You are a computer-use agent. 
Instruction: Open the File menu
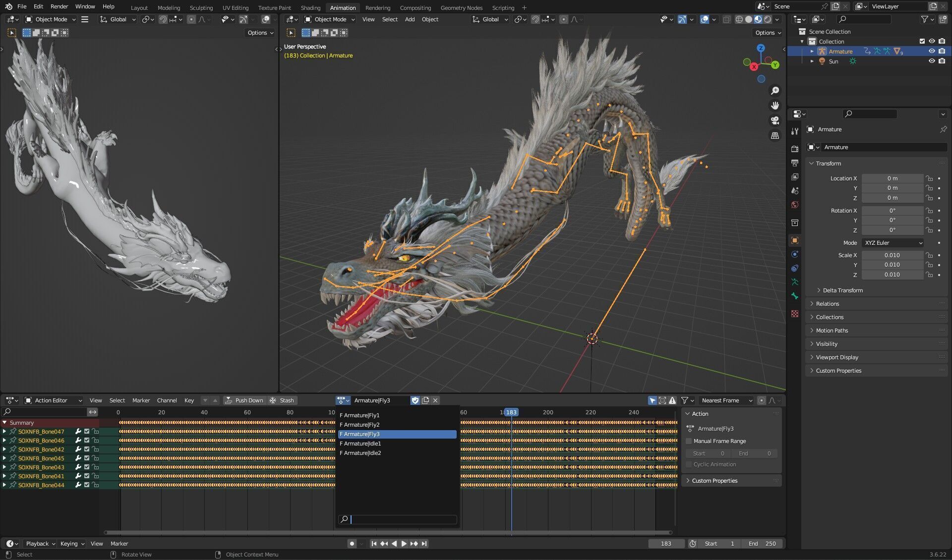22,6
